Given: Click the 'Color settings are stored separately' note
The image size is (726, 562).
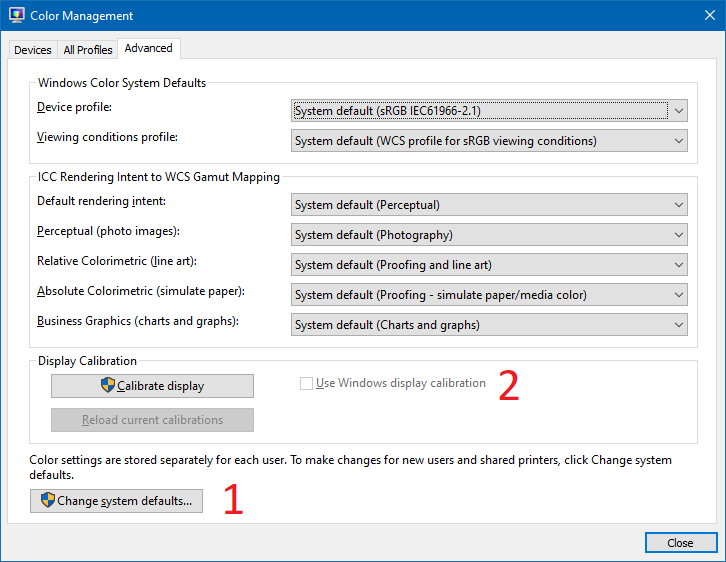Looking at the screenshot, I should tap(350, 467).
